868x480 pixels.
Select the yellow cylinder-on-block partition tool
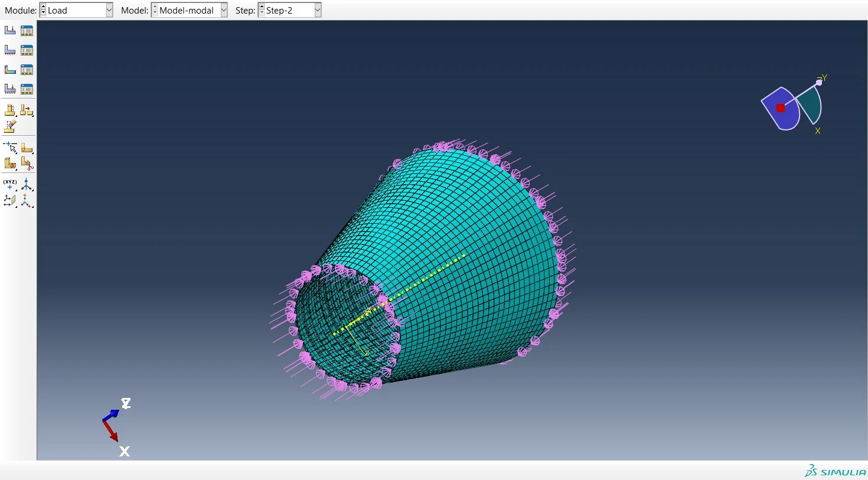click(x=10, y=110)
